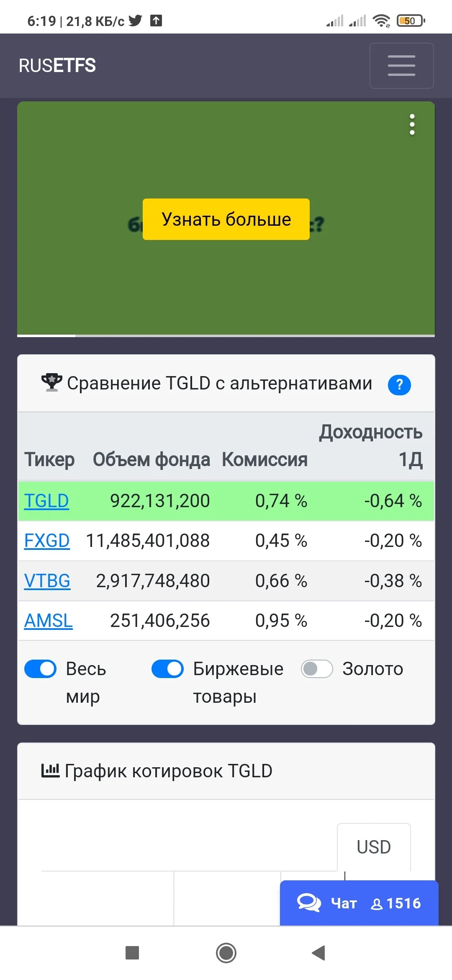Open the hamburger navigation menu
The image size is (452, 980).
pyautogui.click(x=401, y=66)
